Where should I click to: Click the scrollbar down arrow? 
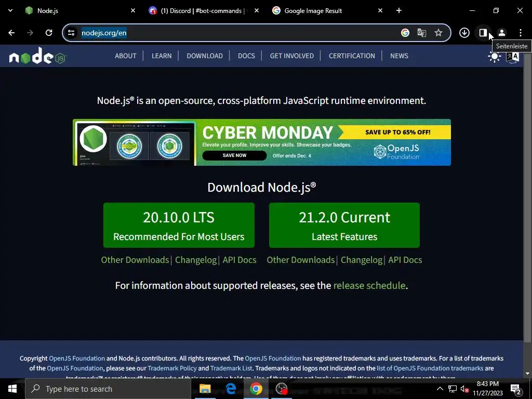click(x=528, y=374)
